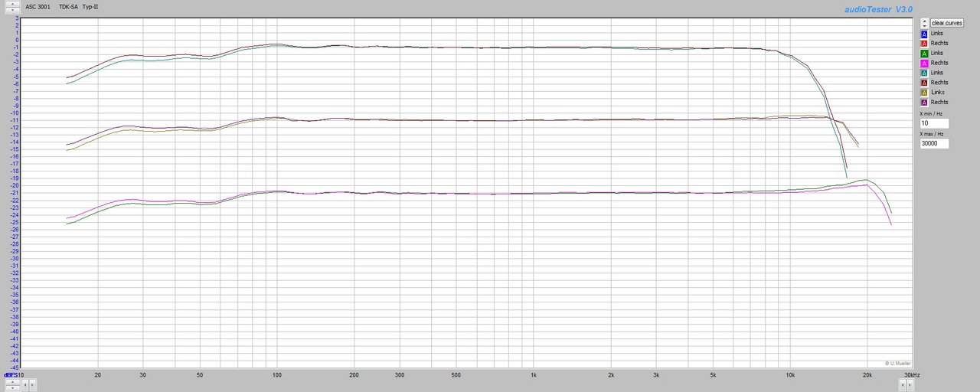This screenshot has height=392, width=980.
Task: Click the 1k frequency axis label
Action: 534,375
